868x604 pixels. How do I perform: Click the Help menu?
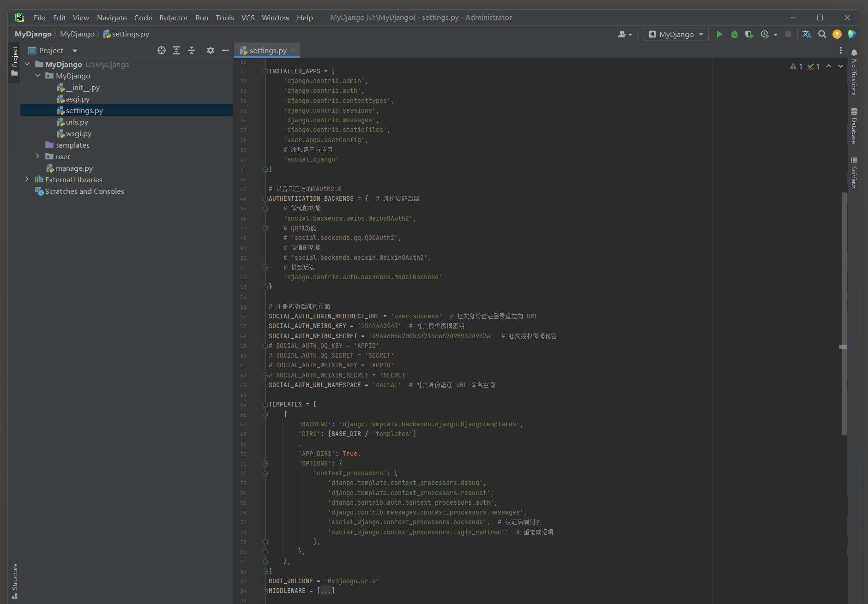305,18
